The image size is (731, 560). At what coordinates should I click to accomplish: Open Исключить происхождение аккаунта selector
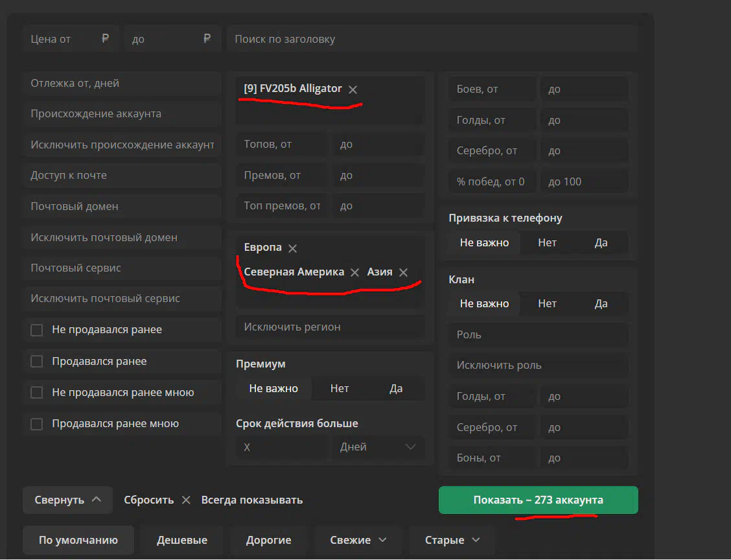pos(122,145)
